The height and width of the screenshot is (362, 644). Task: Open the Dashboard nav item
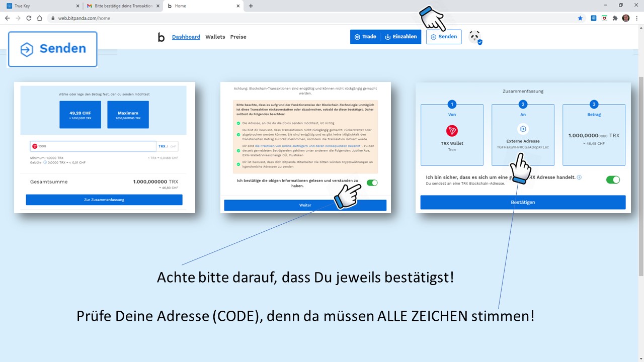(186, 37)
